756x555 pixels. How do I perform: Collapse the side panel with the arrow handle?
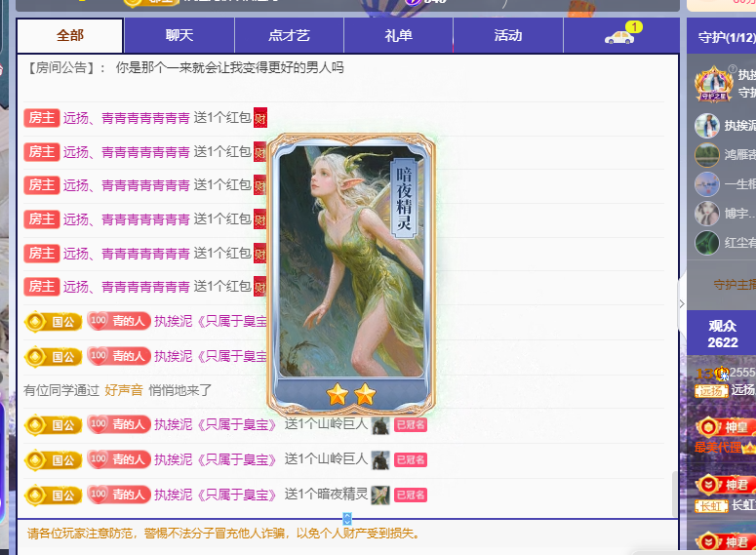coord(682,303)
